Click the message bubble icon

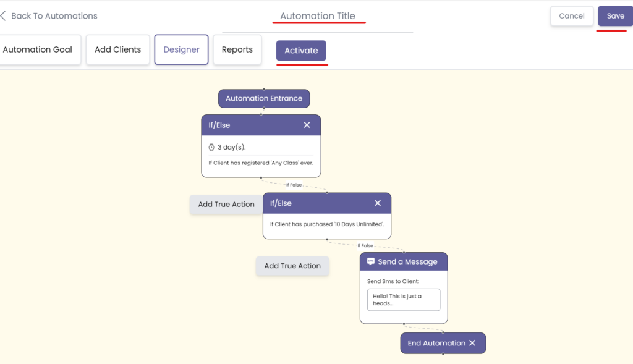[371, 261]
